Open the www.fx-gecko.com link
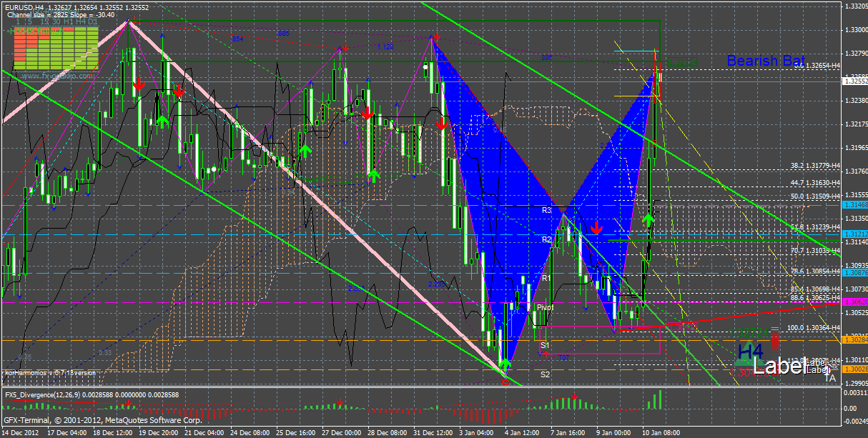This screenshot has width=868, height=438. [57, 75]
